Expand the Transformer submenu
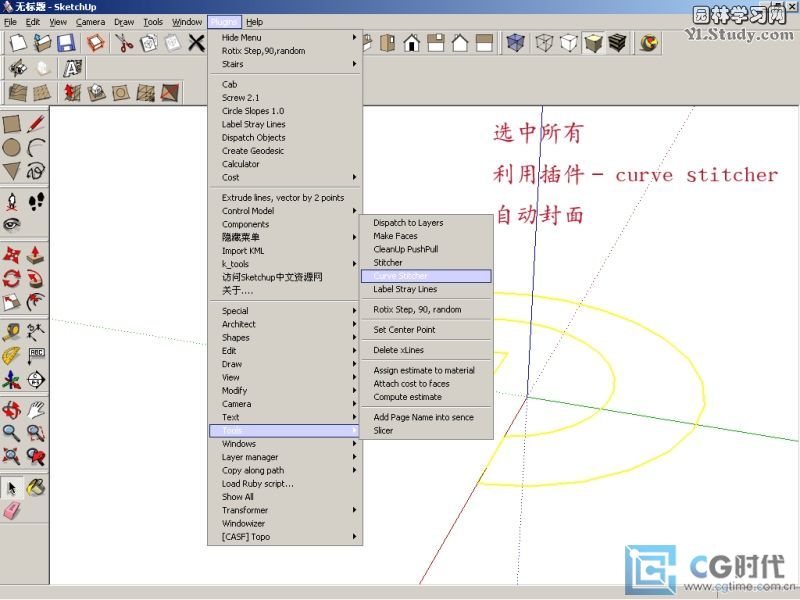 pos(285,510)
